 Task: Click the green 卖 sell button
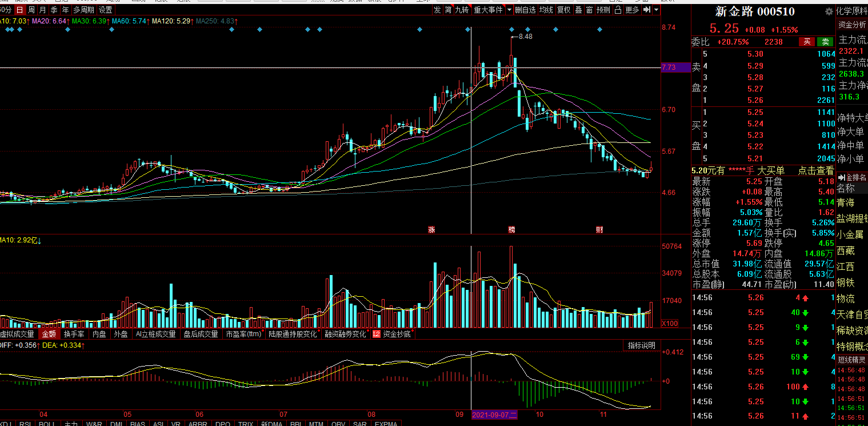pos(825,42)
